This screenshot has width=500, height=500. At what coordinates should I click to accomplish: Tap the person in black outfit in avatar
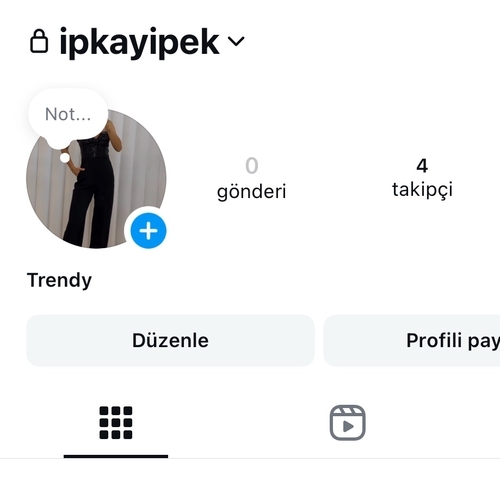tap(92, 187)
